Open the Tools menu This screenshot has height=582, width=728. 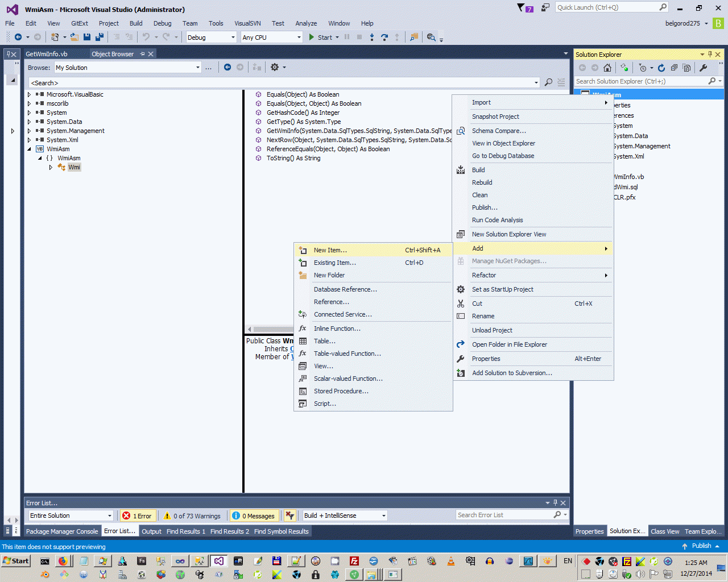(x=216, y=23)
